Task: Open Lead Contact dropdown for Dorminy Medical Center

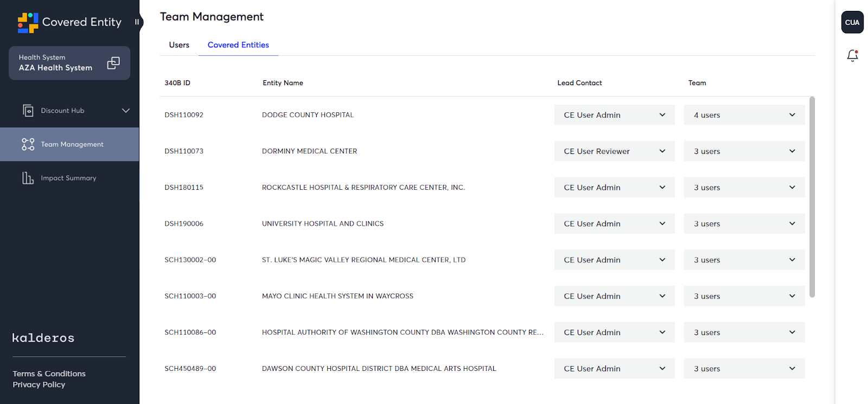Action: pyautogui.click(x=615, y=151)
